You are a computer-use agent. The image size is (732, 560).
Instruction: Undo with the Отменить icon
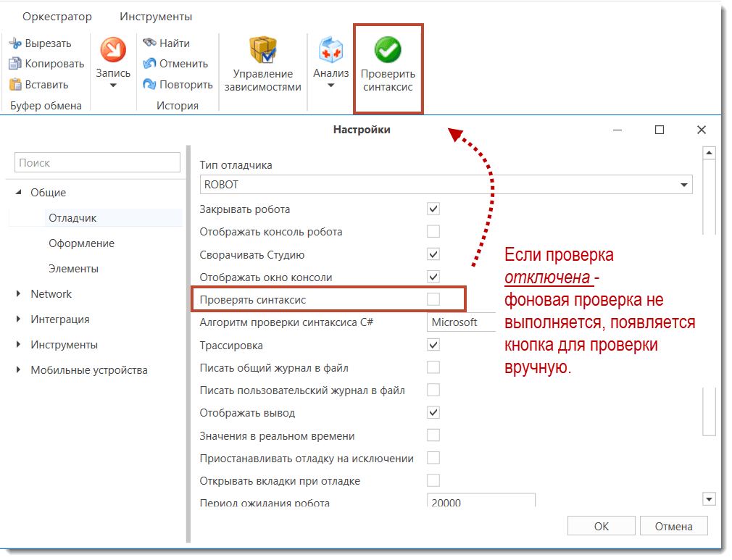click(150, 64)
